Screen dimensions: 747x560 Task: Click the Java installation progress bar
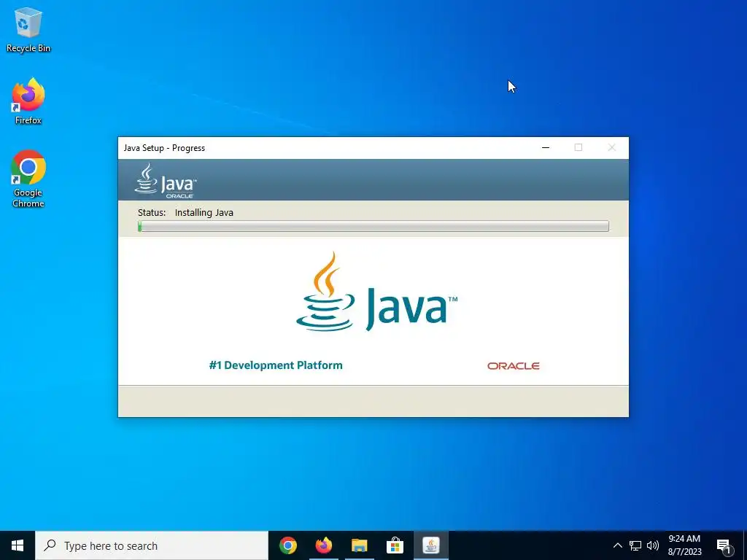[373, 226]
